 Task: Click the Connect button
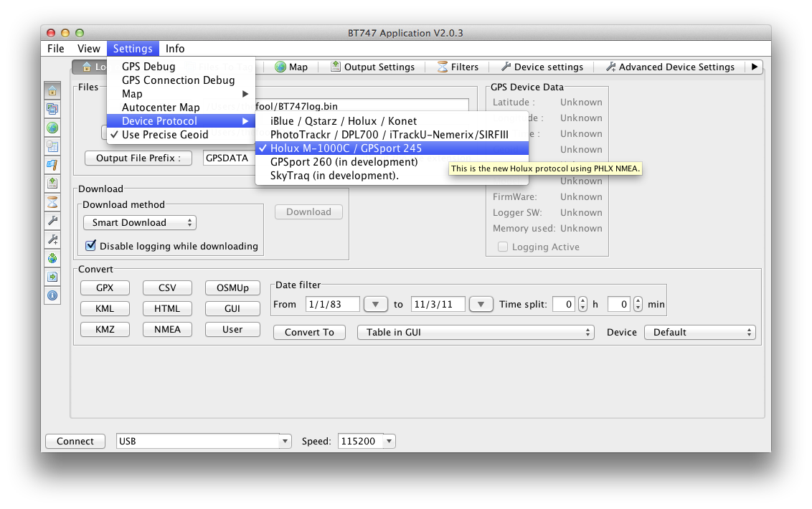point(75,441)
